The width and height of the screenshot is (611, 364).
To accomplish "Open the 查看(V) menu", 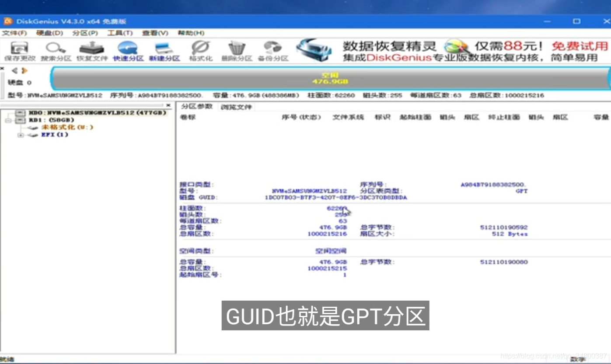I will 155,33.
